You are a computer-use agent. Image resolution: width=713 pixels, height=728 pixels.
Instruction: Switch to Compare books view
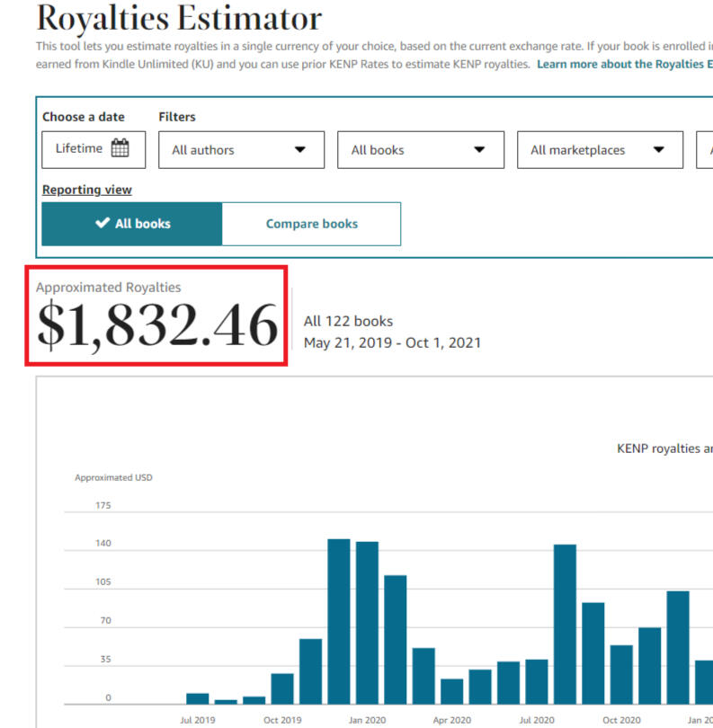[311, 224]
